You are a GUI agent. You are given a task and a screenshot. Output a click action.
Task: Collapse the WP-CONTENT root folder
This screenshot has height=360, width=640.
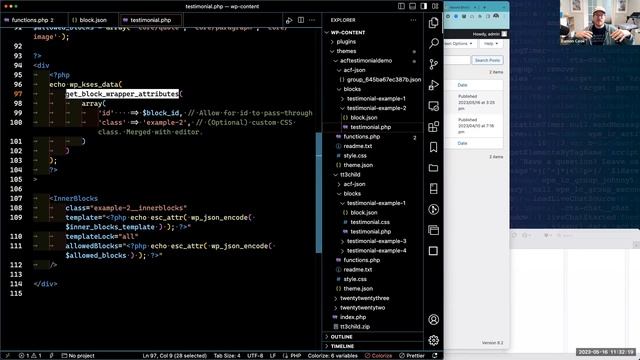tap(348, 32)
